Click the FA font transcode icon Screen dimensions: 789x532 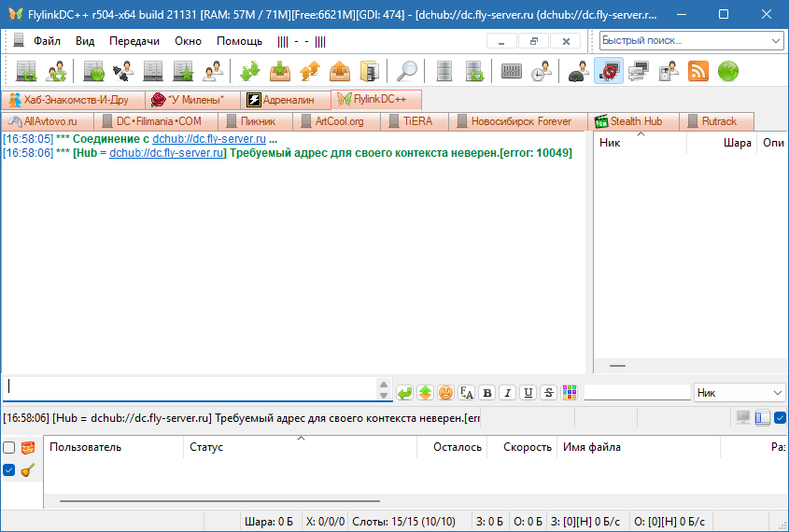467,393
